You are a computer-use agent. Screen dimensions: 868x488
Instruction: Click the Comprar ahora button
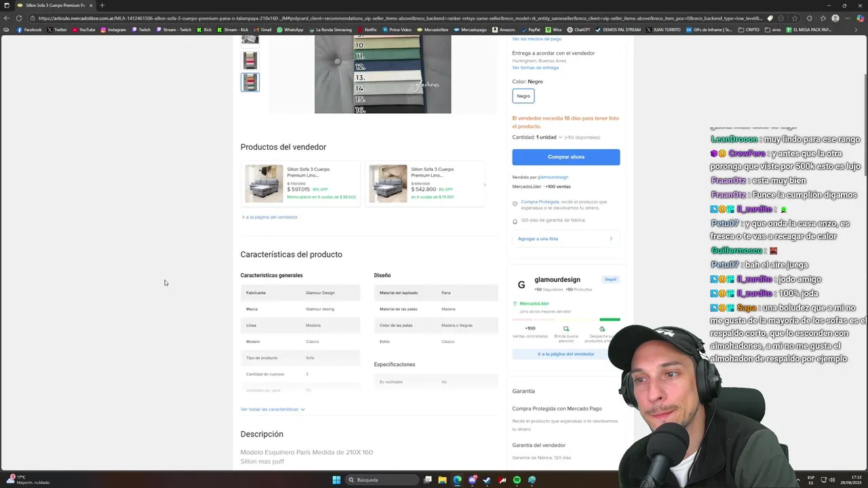[x=566, y=157]
